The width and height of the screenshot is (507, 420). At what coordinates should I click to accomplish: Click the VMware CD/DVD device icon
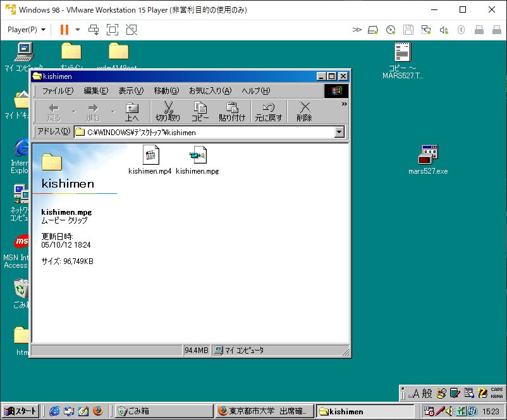tap(391, 30)
